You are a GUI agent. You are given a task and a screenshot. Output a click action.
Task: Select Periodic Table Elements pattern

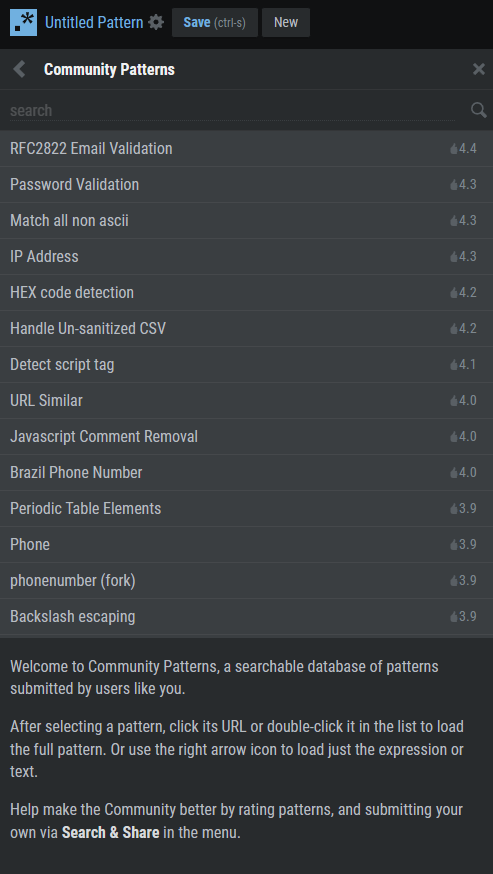246,508
